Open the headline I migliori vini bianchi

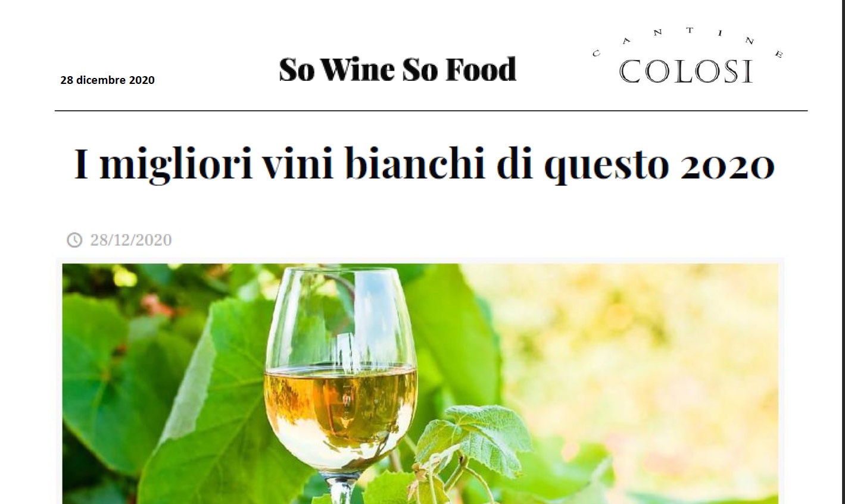click(x=424, y=165)
